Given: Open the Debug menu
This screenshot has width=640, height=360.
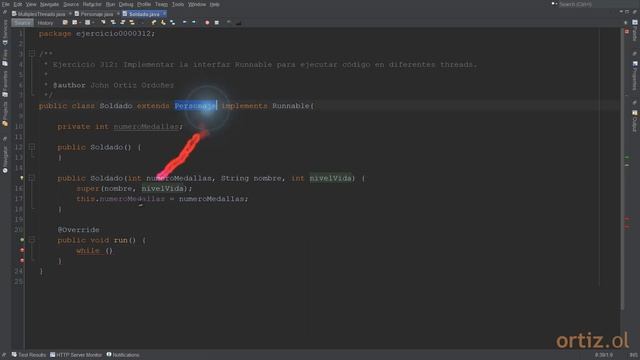Looking at the screenshot, I should pos(126,4).
